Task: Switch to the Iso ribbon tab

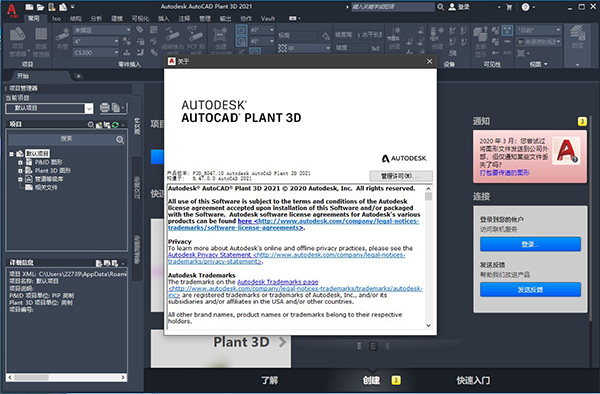Action: (56, 18)
